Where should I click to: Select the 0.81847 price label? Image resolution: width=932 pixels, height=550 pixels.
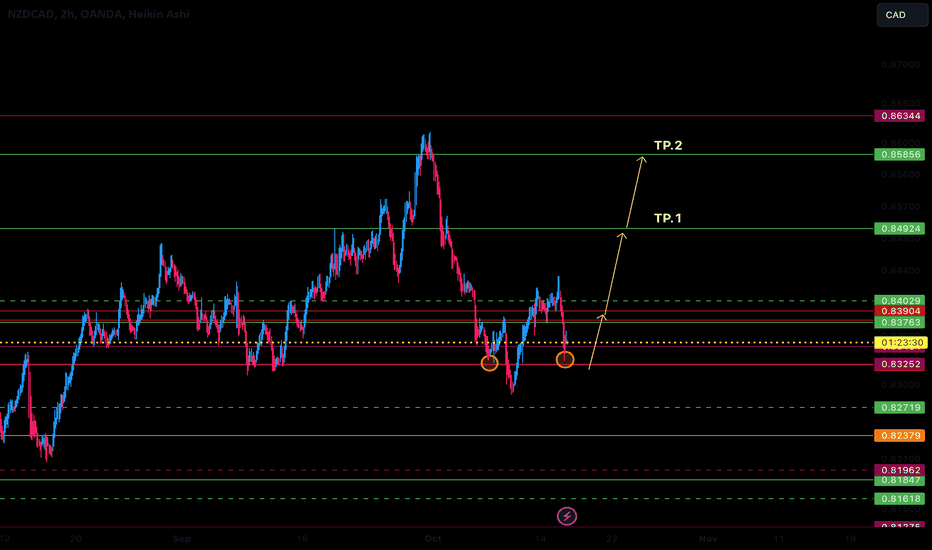click(899, 480)
